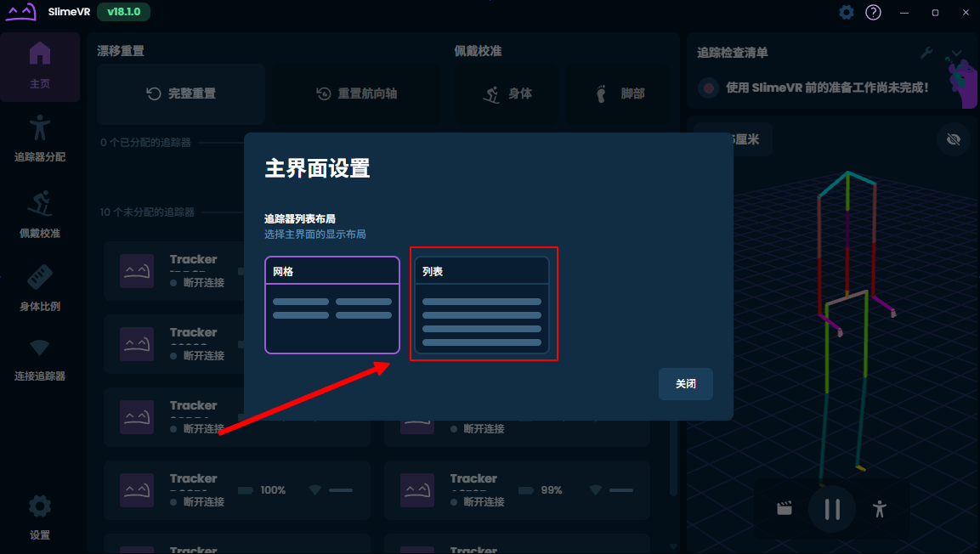Click the clapperboard recording icon
Screen dimensions: 980x554
pos(785,509)
